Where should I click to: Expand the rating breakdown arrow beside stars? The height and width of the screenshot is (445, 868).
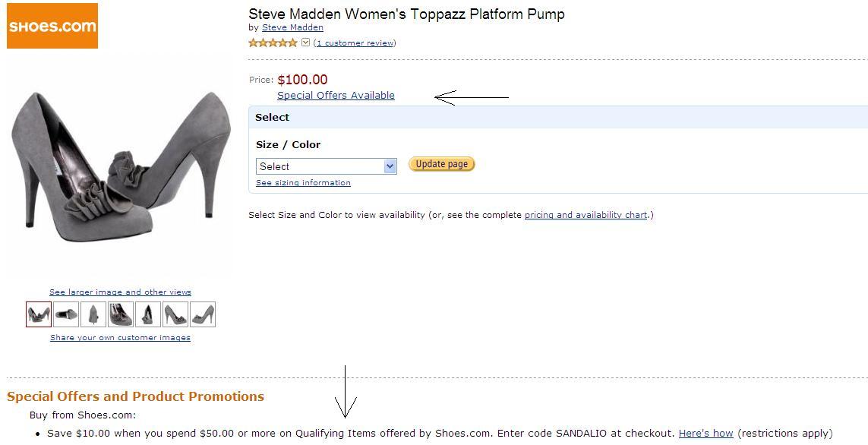point(305,43)
